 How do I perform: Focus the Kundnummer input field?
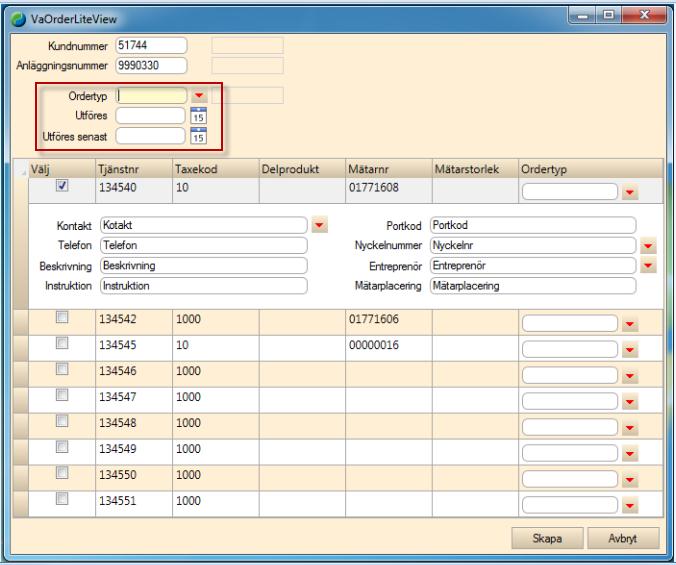tap(151, 45)
